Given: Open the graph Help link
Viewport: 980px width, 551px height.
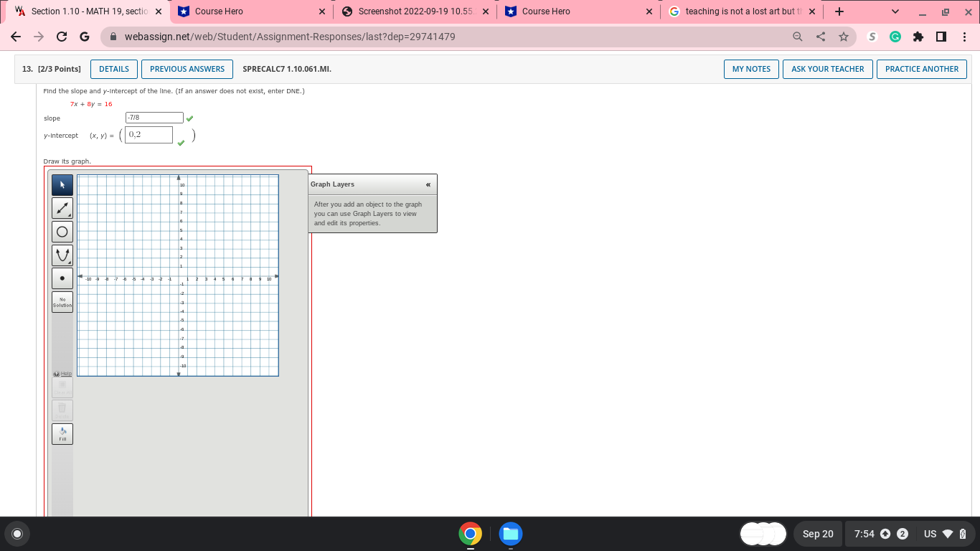Looking at the screenshot, I should 62,373.
